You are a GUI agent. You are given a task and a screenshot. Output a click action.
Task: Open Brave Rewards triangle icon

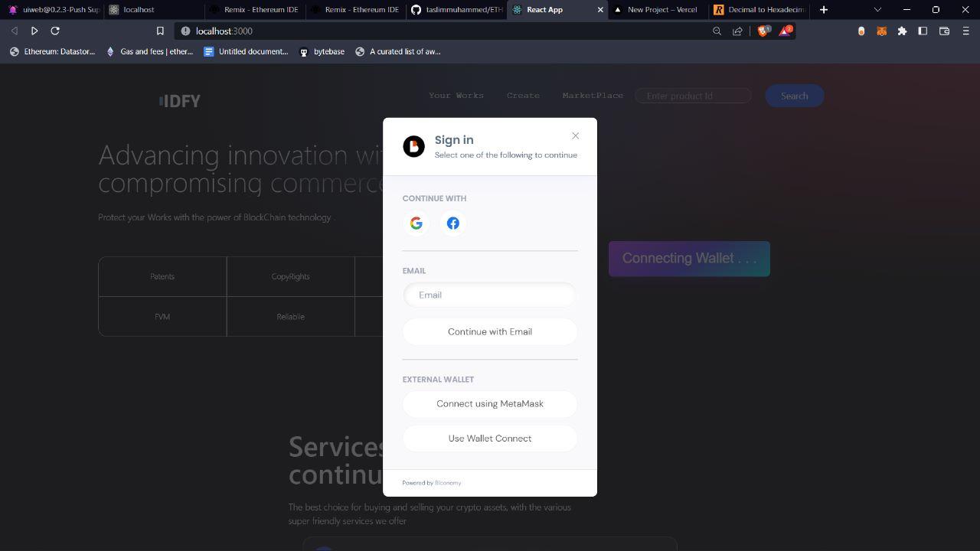click(x=785, y=31)
